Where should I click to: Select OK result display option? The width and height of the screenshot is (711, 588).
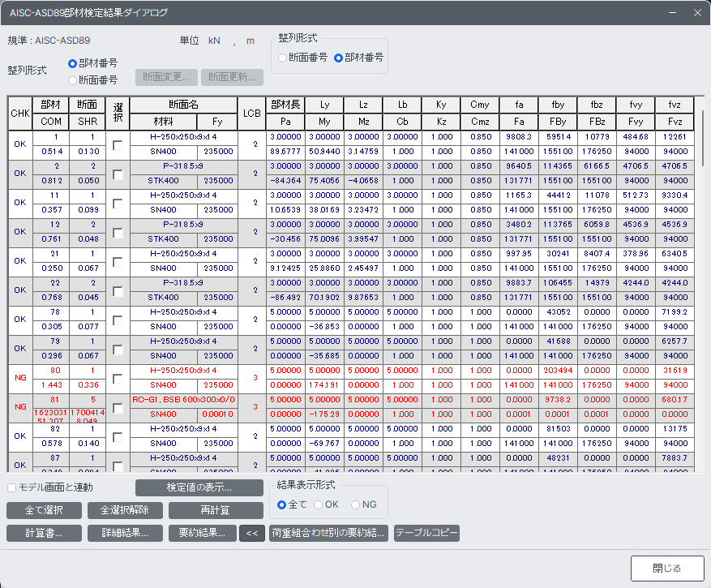click(x=319, y=505)
